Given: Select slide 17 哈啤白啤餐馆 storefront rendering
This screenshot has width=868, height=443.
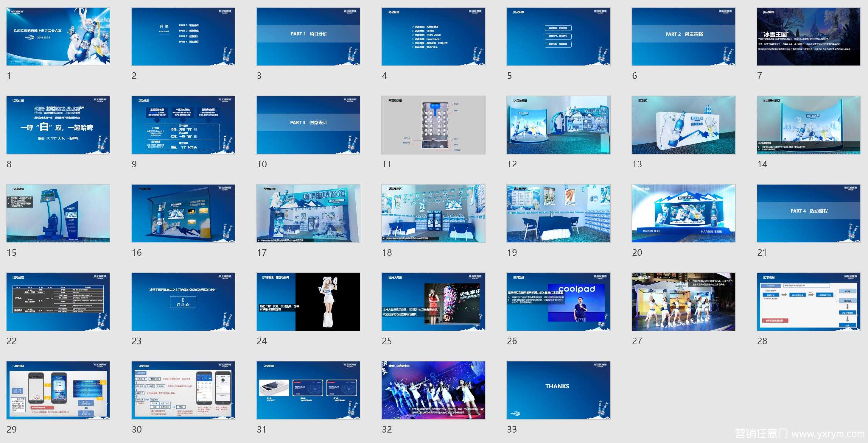Looking at the screenshot, I should click(x=308, y=213).
